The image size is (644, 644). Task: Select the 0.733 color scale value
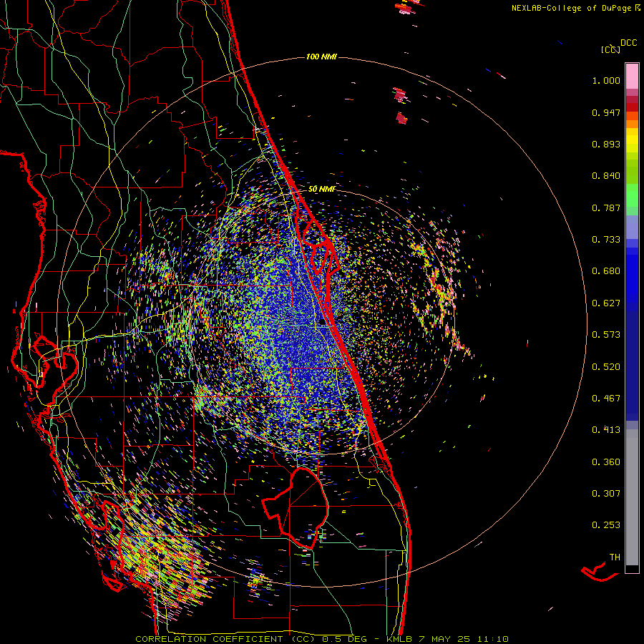(606, 240)
